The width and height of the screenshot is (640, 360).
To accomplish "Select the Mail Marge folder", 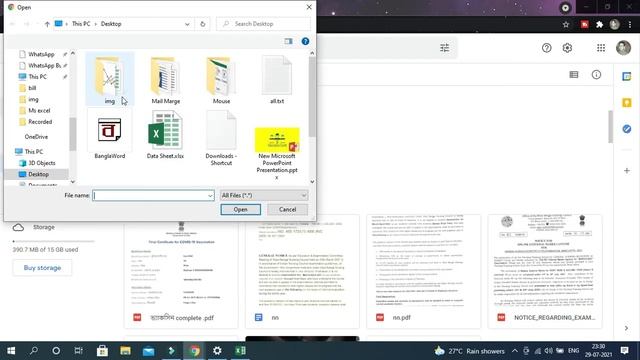I will click(165, 80).
